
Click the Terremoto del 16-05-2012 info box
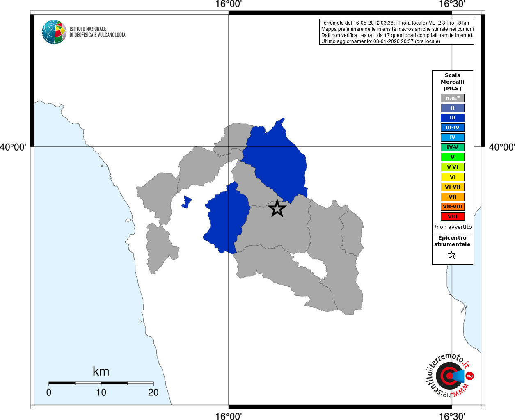[x=396, y=32]
